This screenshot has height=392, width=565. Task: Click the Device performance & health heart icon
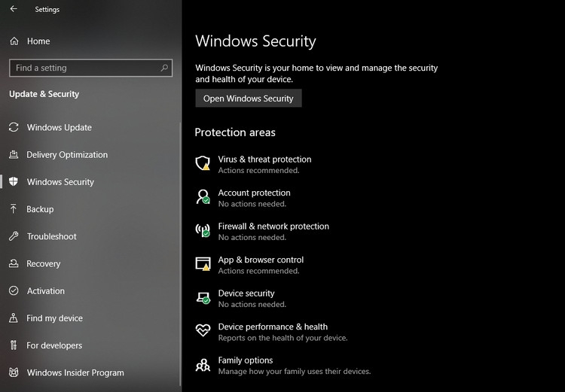tap(203, 331)
